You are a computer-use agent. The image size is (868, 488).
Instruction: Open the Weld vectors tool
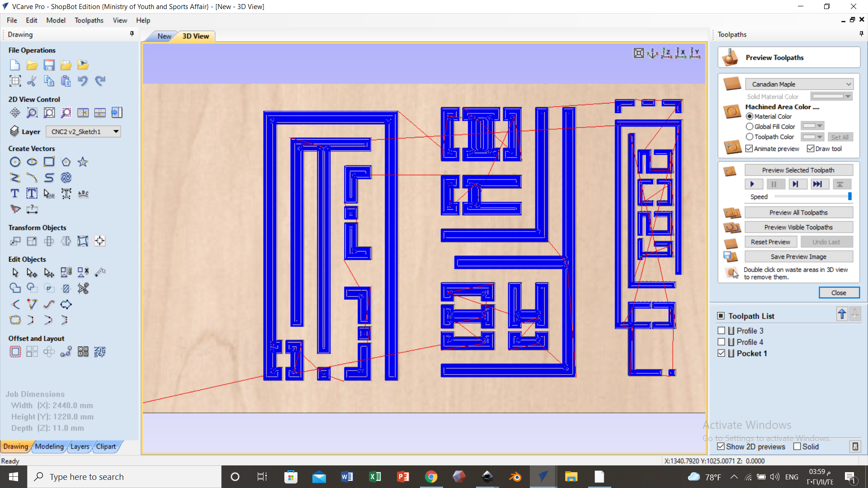point(15,288)
